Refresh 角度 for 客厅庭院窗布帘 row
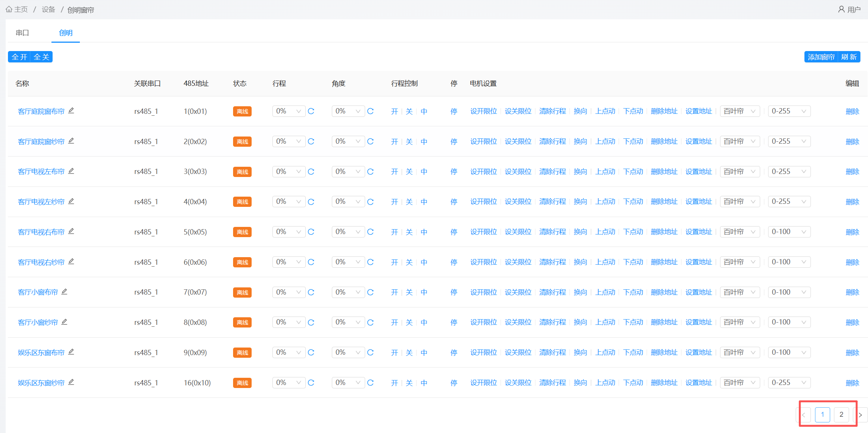This screenshot has width=868, height=433. (x=370, y=111)
